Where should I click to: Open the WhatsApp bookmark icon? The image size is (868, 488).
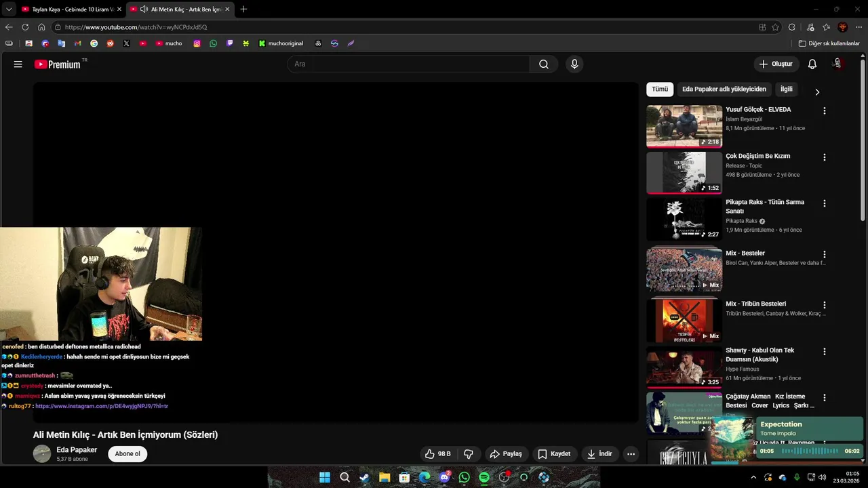[213, 43]
